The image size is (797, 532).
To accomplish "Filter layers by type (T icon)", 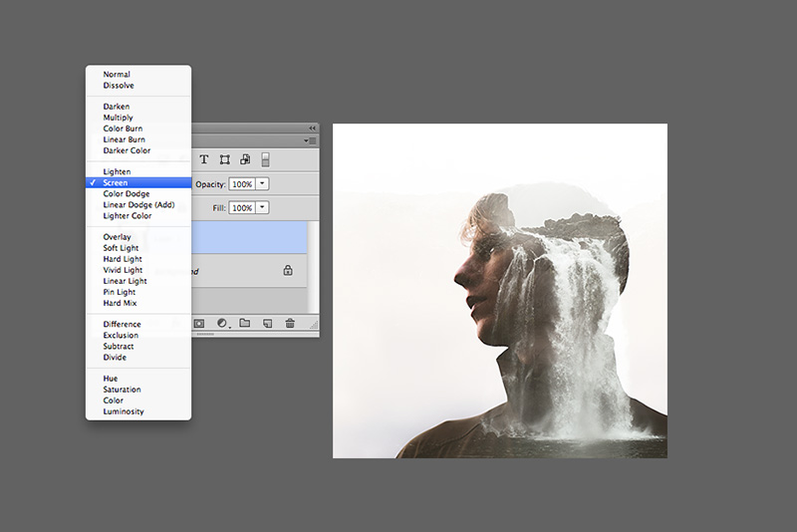I will pyautogui.click(x=204, y=159).
